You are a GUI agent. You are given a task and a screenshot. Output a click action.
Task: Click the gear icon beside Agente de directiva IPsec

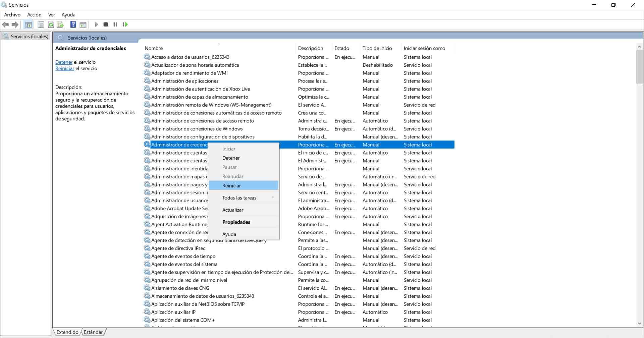[147, 248]
